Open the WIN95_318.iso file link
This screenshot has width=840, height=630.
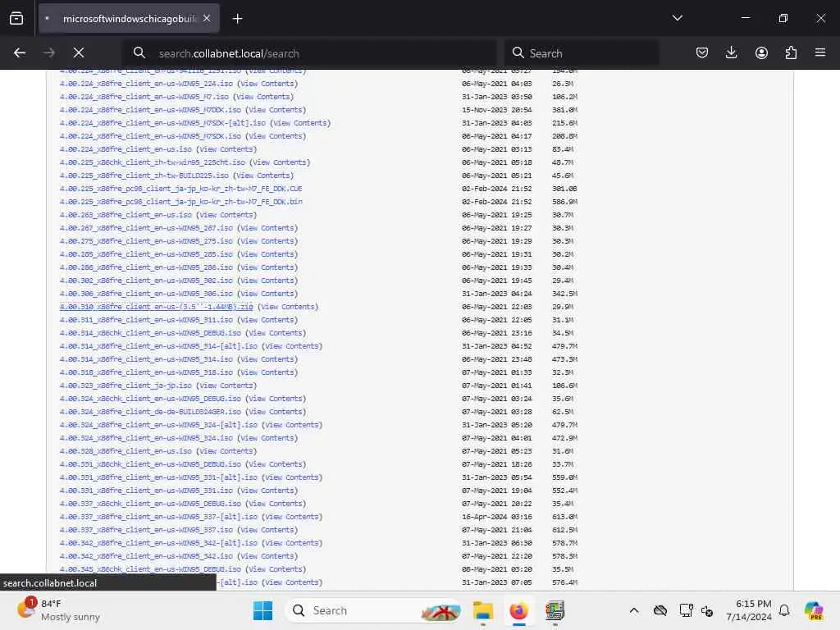(x=146, y=372)
